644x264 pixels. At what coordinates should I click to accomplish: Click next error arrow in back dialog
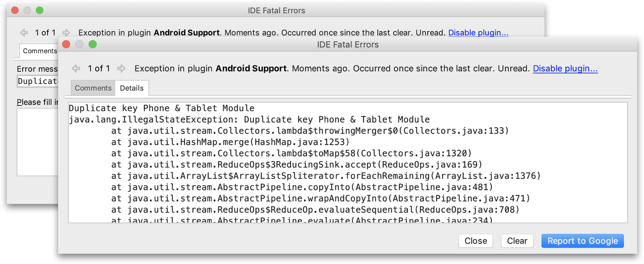66,33
